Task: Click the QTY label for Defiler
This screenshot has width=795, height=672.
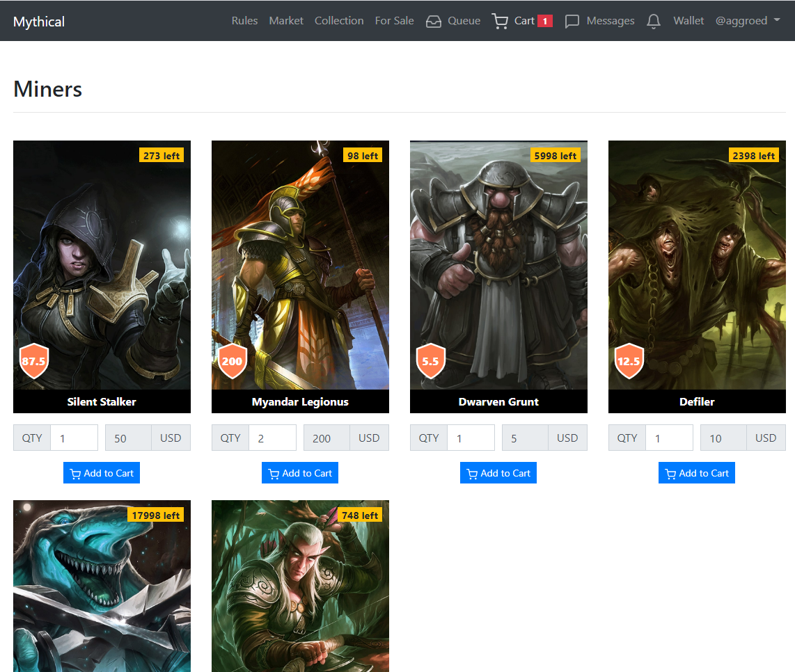Action: click(627, 438)
